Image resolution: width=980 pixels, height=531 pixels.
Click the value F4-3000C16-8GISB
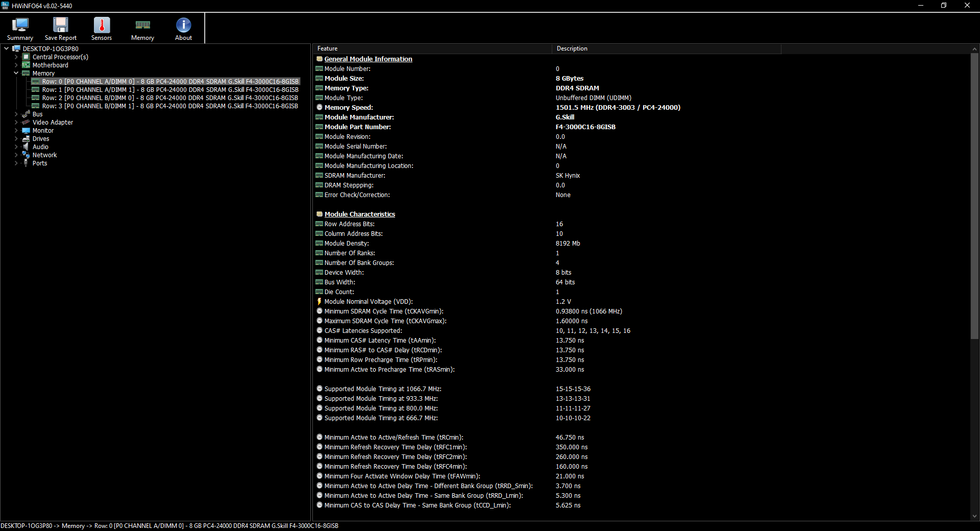click(585, 127)
